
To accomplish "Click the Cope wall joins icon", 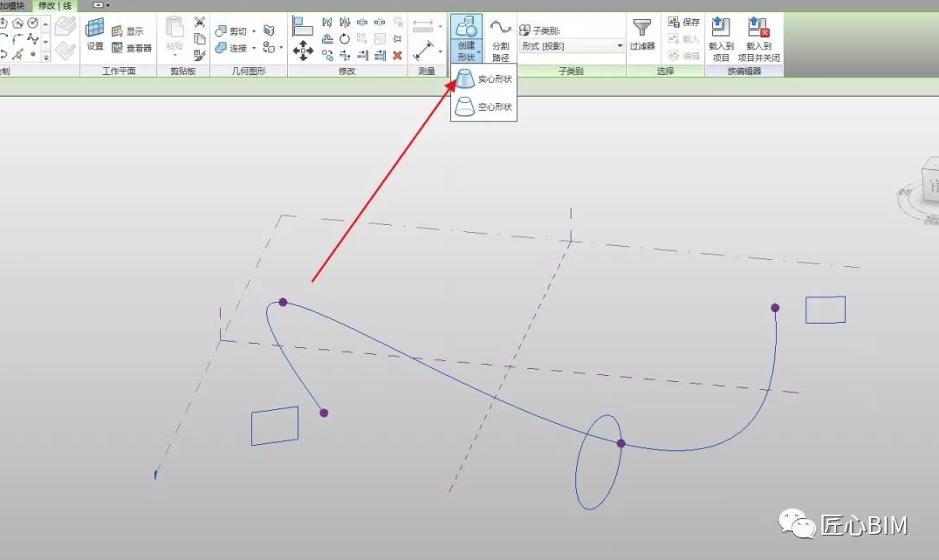I will pyautogui.click(x=269, y=30).
